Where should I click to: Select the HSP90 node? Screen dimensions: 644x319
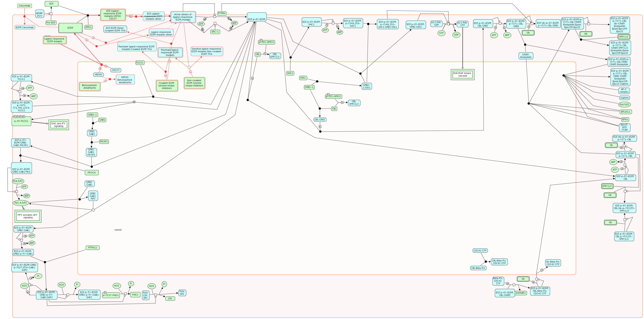point(98,75)
